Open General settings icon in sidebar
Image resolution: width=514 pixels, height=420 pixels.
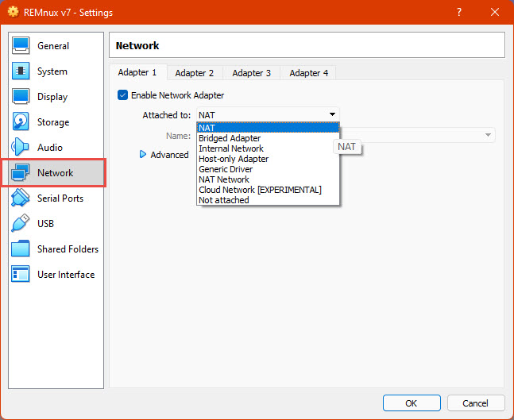(21, 46)
